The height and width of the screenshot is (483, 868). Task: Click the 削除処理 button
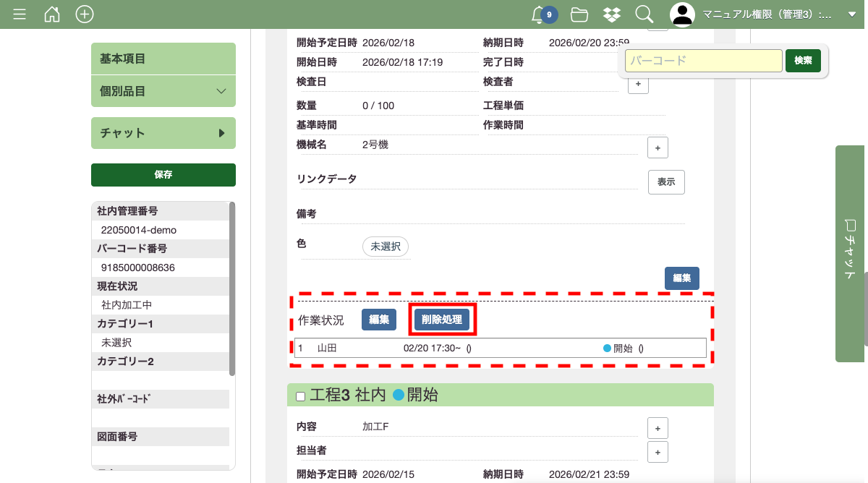tap(442, 320)
